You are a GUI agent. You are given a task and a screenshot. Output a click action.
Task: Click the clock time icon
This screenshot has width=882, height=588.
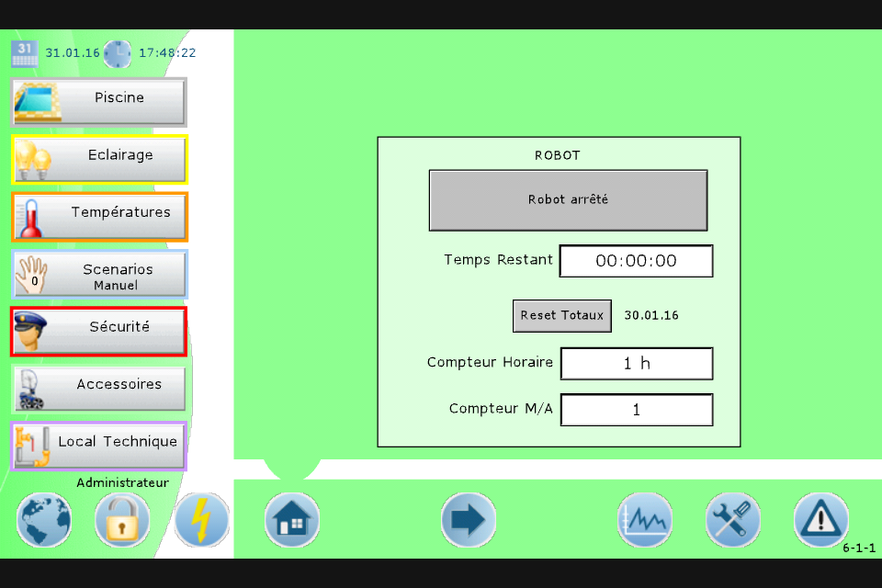coord(117,54)
